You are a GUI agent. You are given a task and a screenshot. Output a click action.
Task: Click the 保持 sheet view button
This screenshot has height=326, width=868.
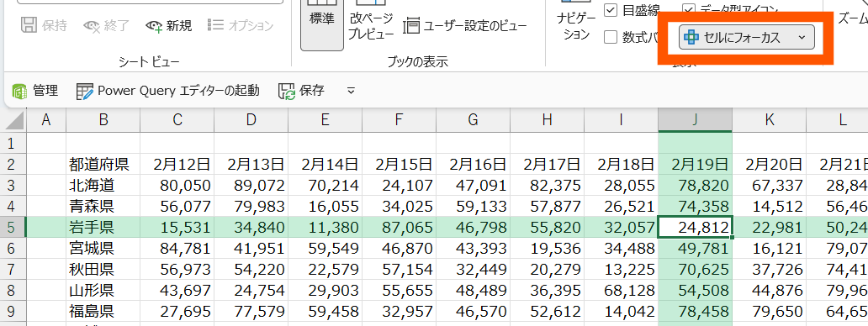pyautogui.click(x=45, y=25)
